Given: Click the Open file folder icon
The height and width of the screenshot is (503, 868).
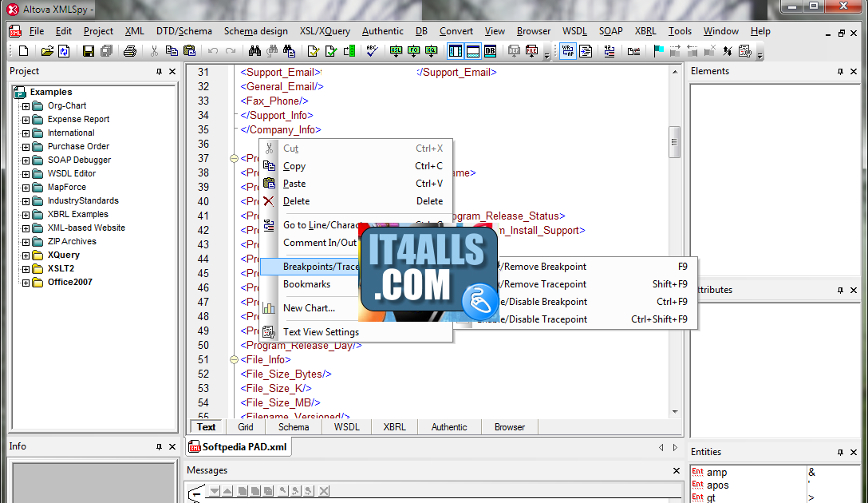Looking at the screenshot, I should [47, 51].
